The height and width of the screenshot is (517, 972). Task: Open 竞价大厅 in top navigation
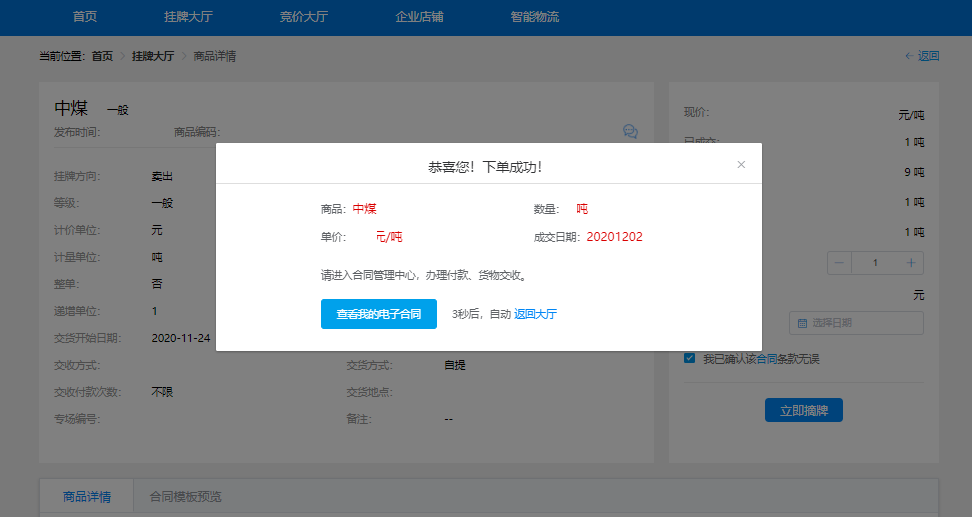304,17
